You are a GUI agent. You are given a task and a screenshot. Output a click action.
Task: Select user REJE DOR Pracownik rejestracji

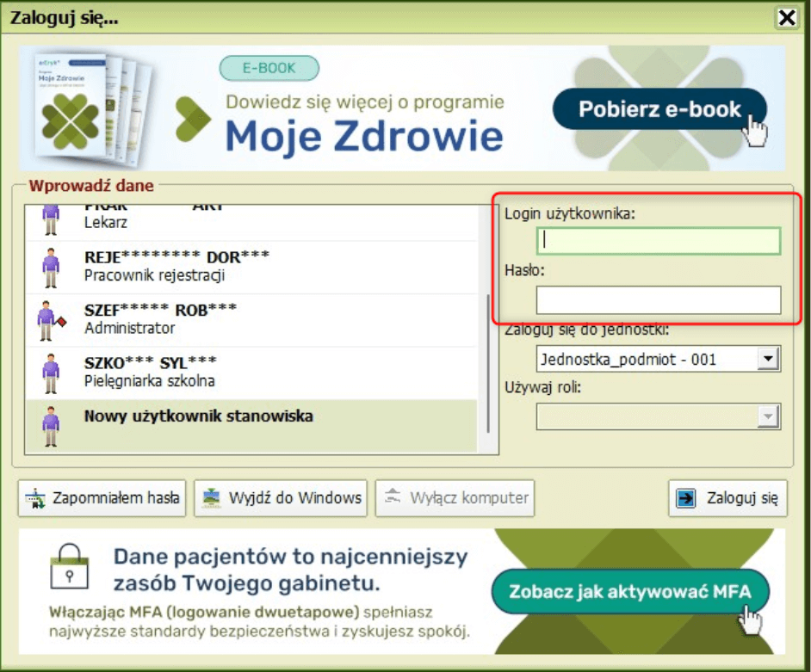pos(251,268)
